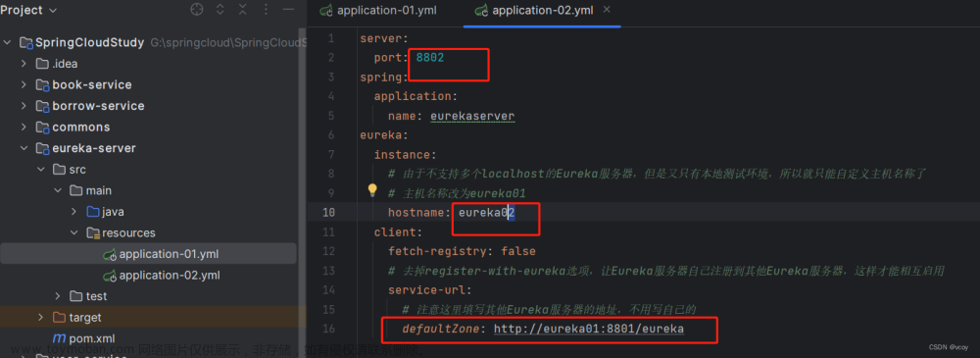980x358 pixels.
Task: Select the java source folder
Action: coord(113,212)
